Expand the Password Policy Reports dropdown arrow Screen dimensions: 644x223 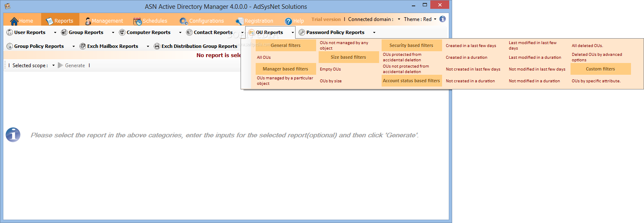click(374, 32)
